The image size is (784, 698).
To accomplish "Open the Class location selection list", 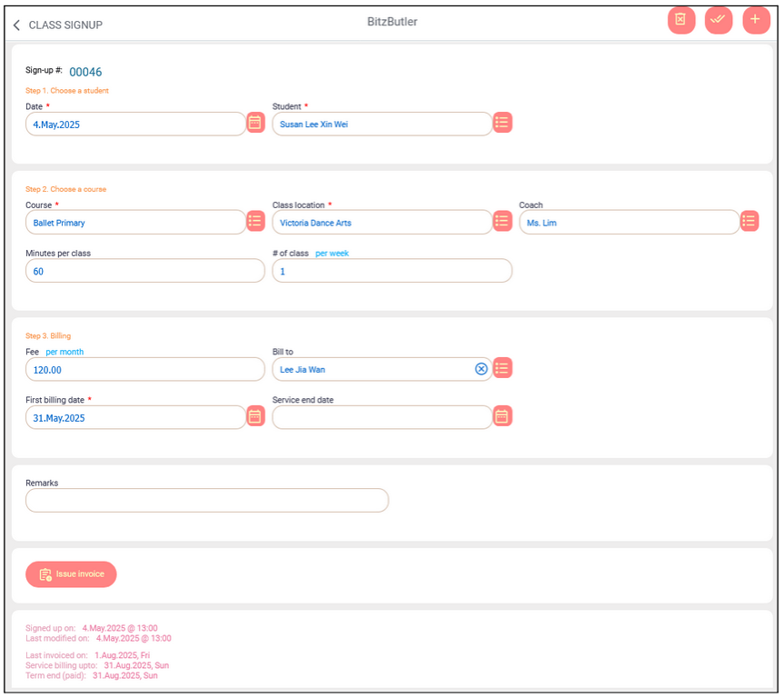I will (x=502, y=221).
